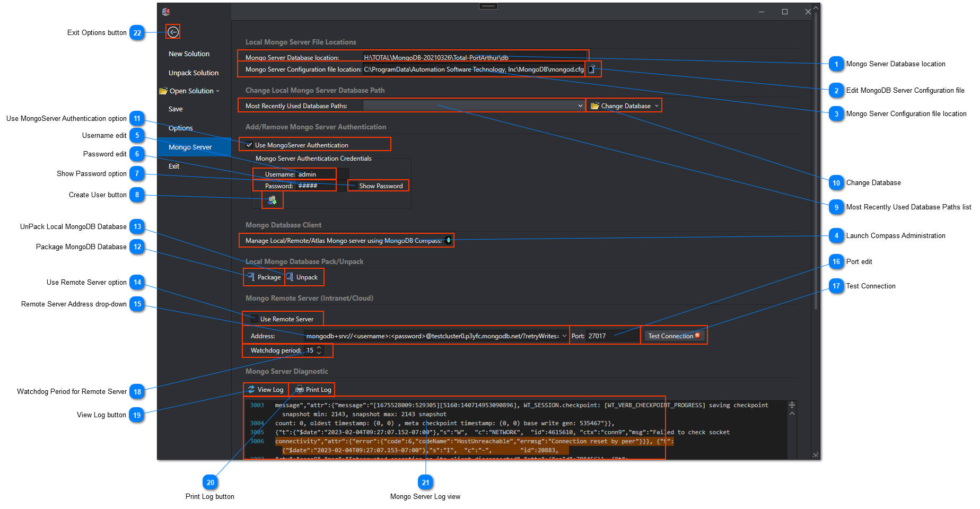Image resolution: width=980 pixels, height=509 pixels.
Task: Launch MongoDB Compass via the leaf icon
Action: tap(449, 240)
